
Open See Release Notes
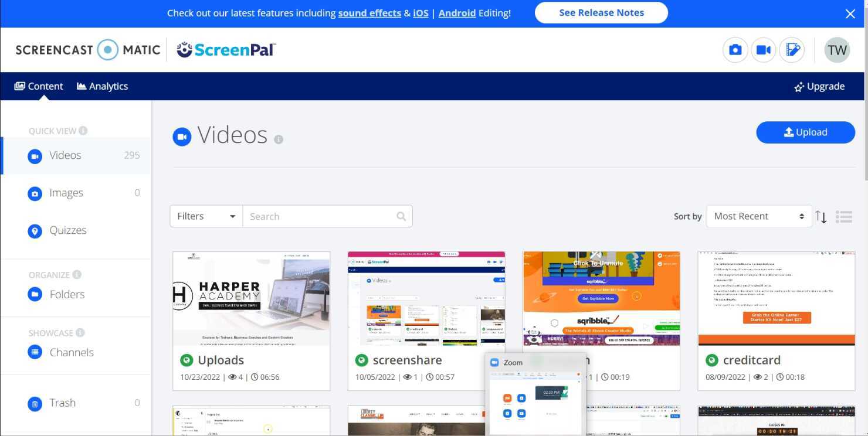[601, 12]
